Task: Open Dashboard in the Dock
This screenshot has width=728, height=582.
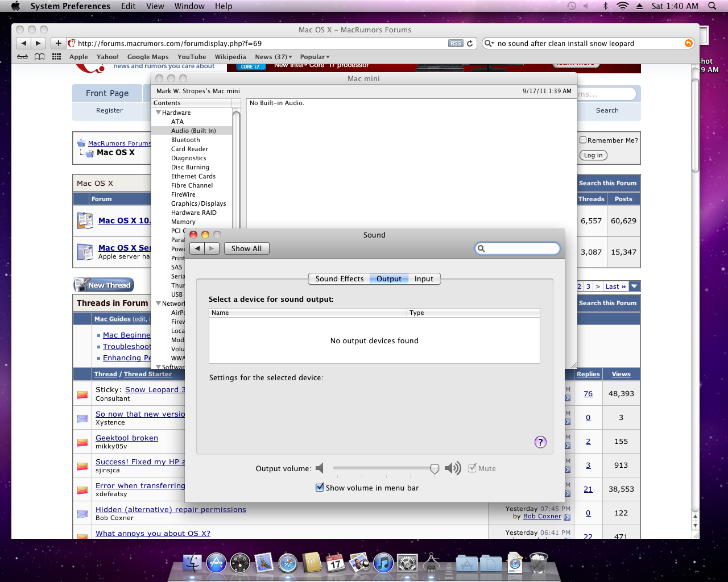Action: 240,563
